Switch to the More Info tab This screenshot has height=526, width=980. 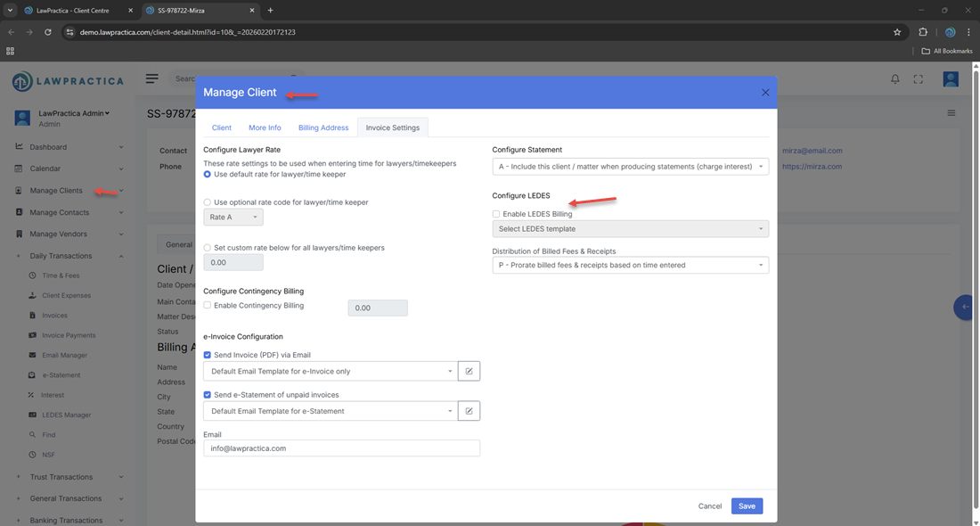265,127
